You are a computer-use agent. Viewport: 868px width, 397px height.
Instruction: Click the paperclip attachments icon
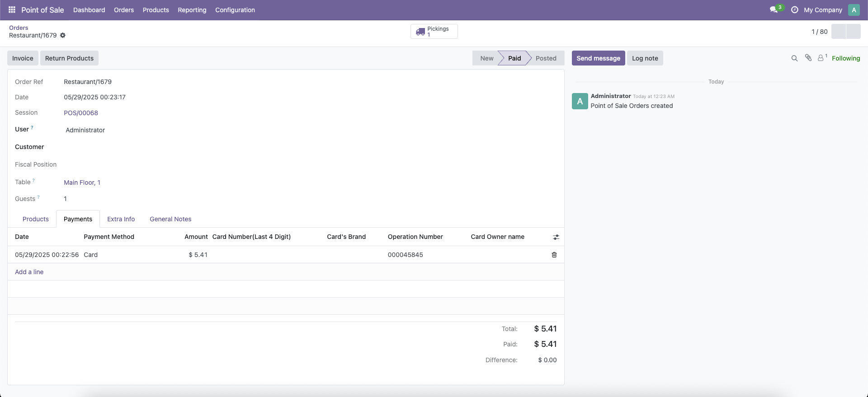click(x=808, y=58)
